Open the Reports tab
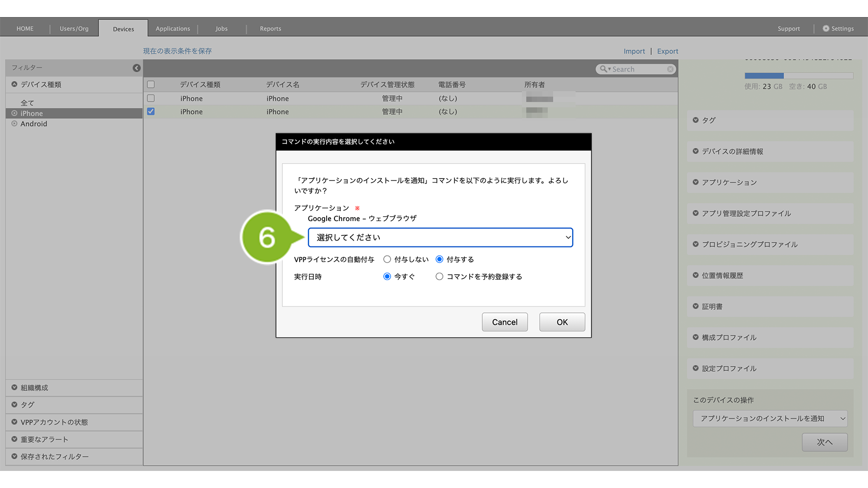This screenshot has height=488, width=868. point(270,29)
